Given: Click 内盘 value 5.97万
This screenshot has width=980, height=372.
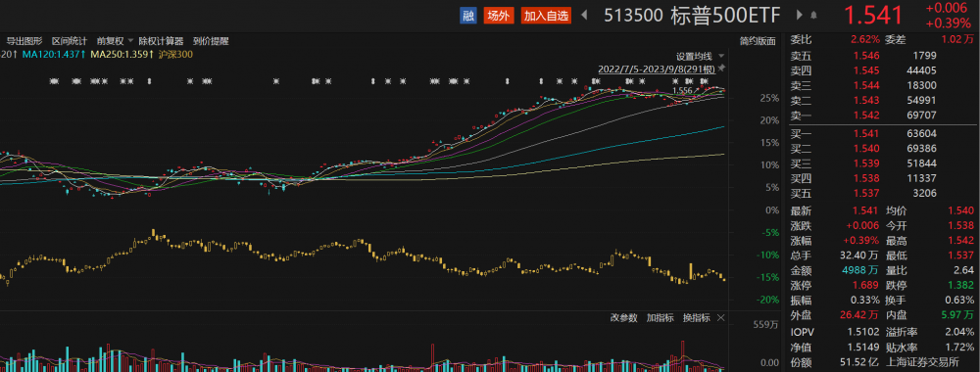Looking at the screenshot, I should coord(957,316).
